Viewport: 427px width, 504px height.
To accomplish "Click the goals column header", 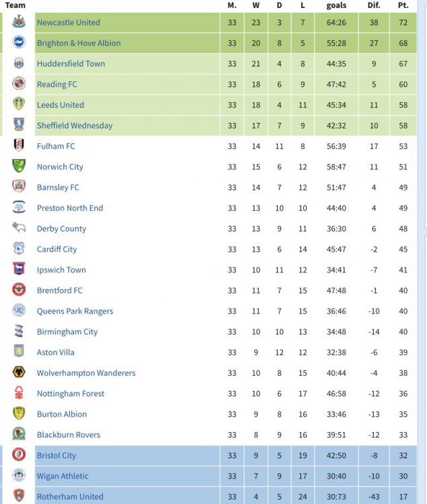I will (336, 5).
